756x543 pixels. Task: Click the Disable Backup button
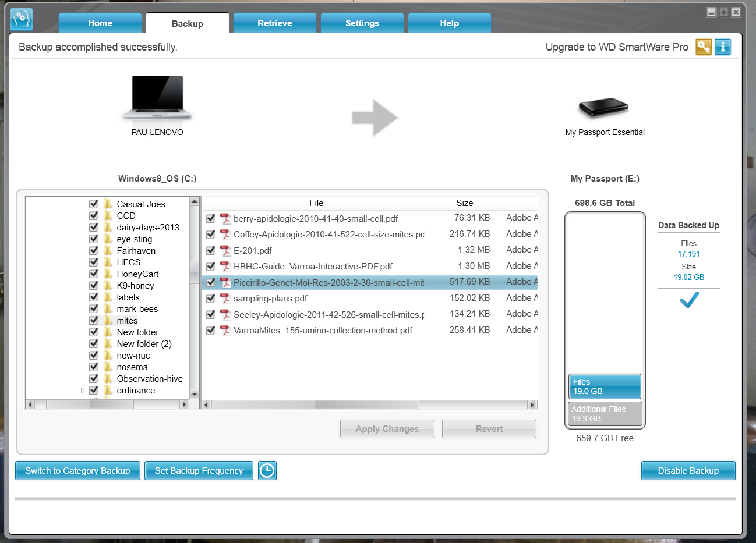(x=688, y=470)
